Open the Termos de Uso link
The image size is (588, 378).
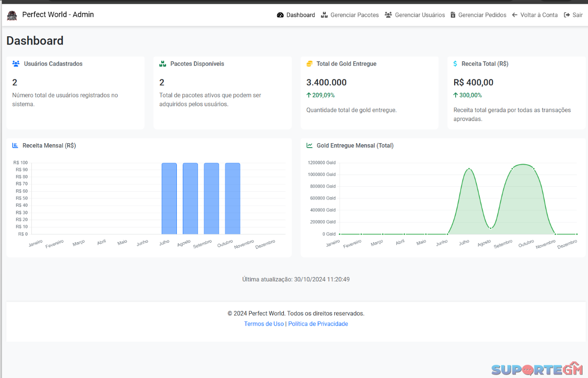[264, 324]
